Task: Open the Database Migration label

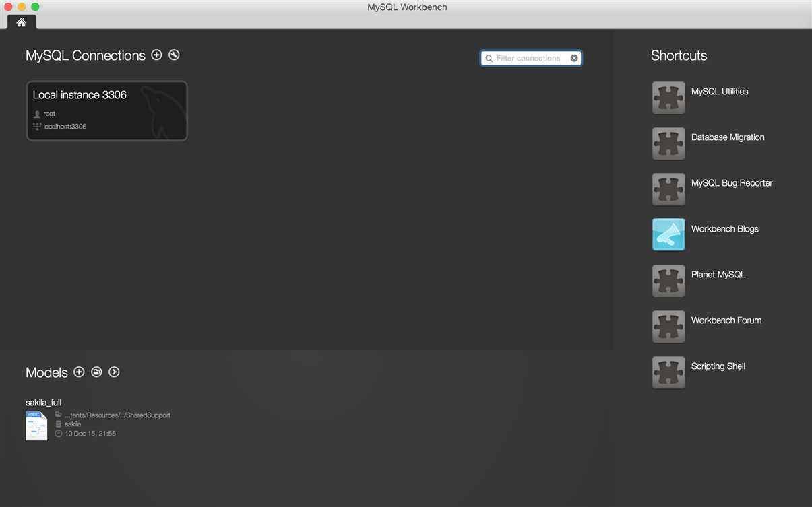Action: [728, 137]
